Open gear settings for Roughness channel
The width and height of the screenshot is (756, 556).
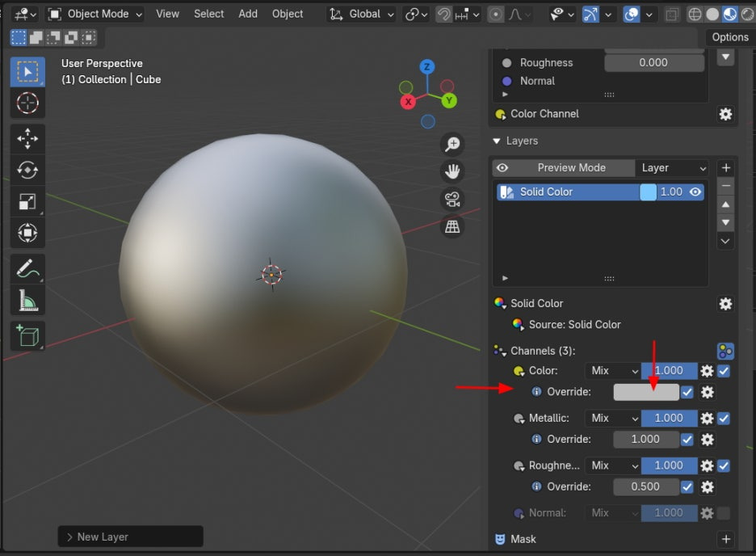click(707, 465)
